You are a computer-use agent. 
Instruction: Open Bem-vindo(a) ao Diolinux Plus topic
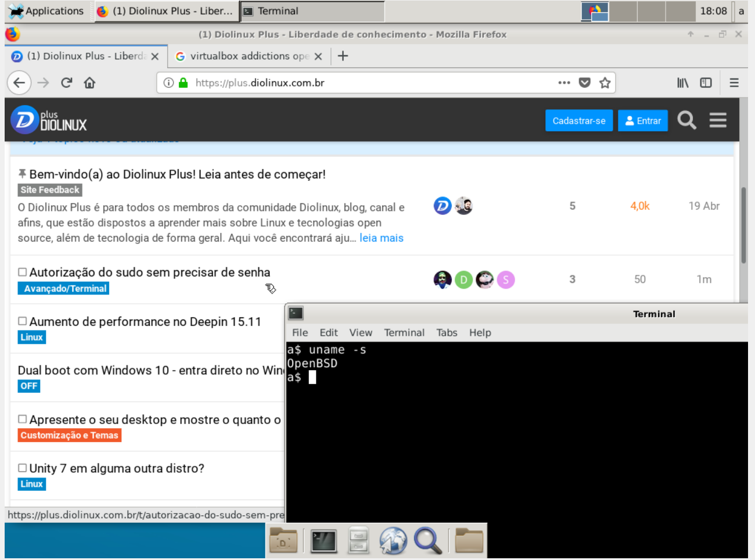pyautogui.click(x=177, y=174)
